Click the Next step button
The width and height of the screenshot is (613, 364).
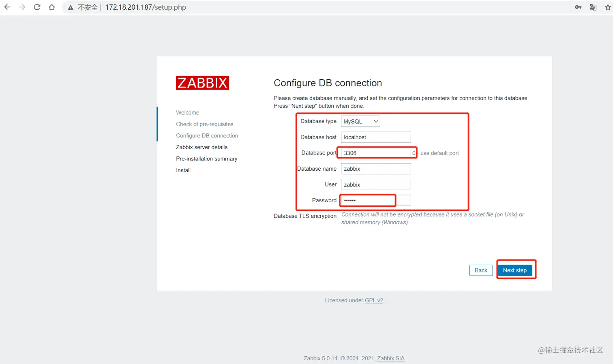[515, 270]
